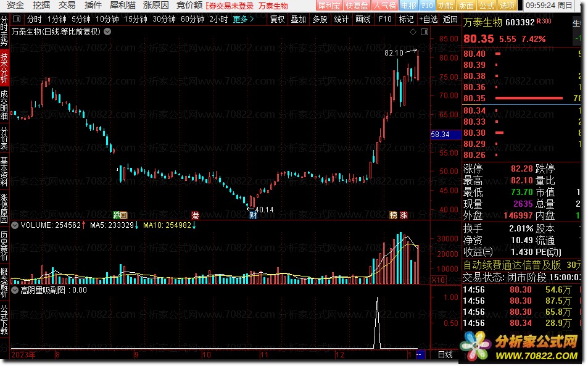Open 犀利宝 from the top button row
The height and width of the screenshot is (366, 588).
coord(329,6)
